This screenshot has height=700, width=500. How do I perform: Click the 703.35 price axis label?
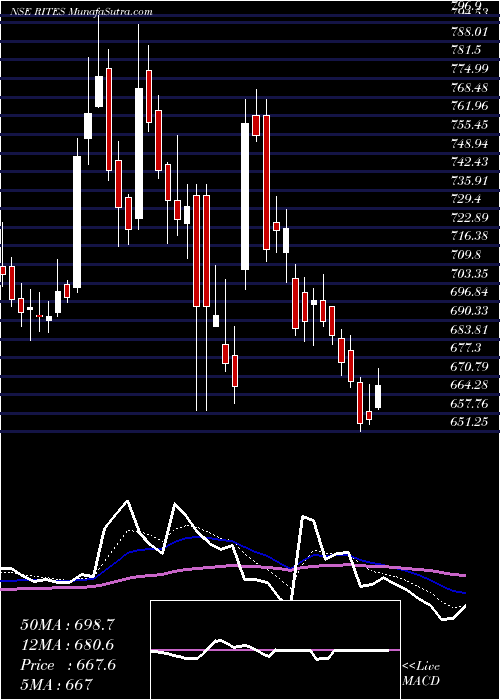point(469,274)
